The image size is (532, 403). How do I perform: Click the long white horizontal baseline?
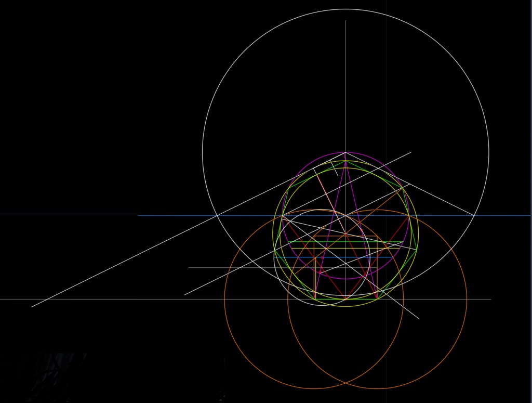coord(104,299)
